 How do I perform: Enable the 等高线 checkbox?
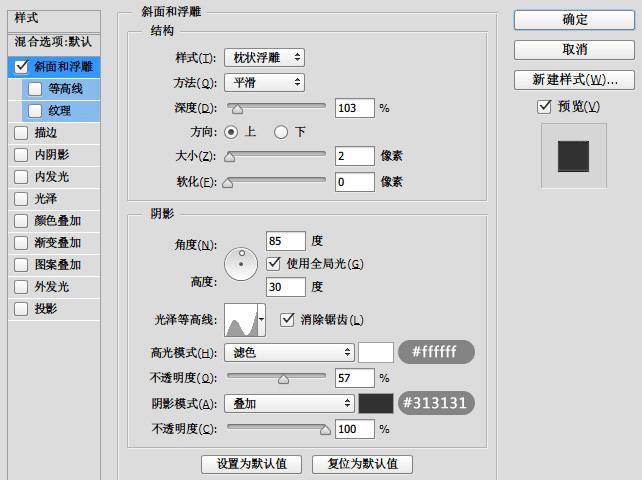click(35, 89)
